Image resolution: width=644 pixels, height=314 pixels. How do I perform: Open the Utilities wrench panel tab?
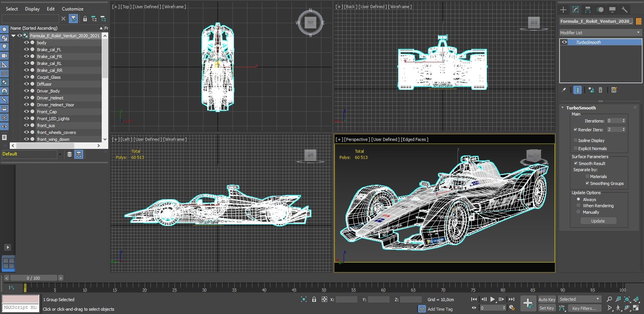click(x=625, y=10)
